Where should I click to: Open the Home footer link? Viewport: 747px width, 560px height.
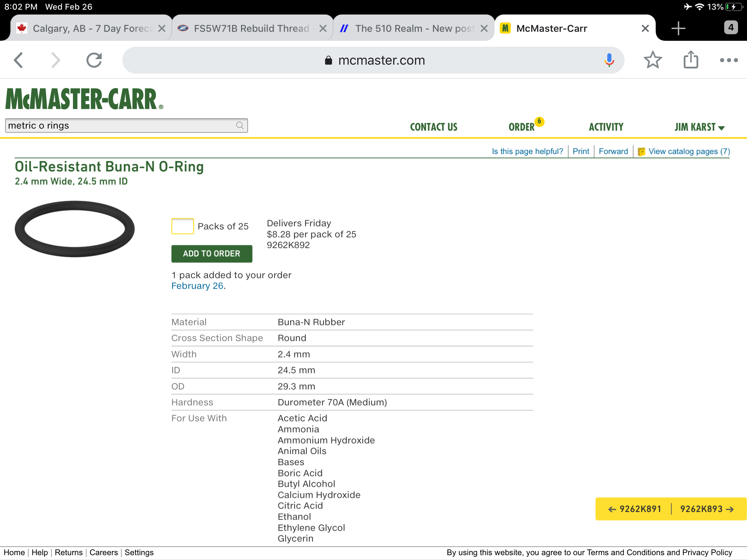pyautogui.click(x=14, y=552)
